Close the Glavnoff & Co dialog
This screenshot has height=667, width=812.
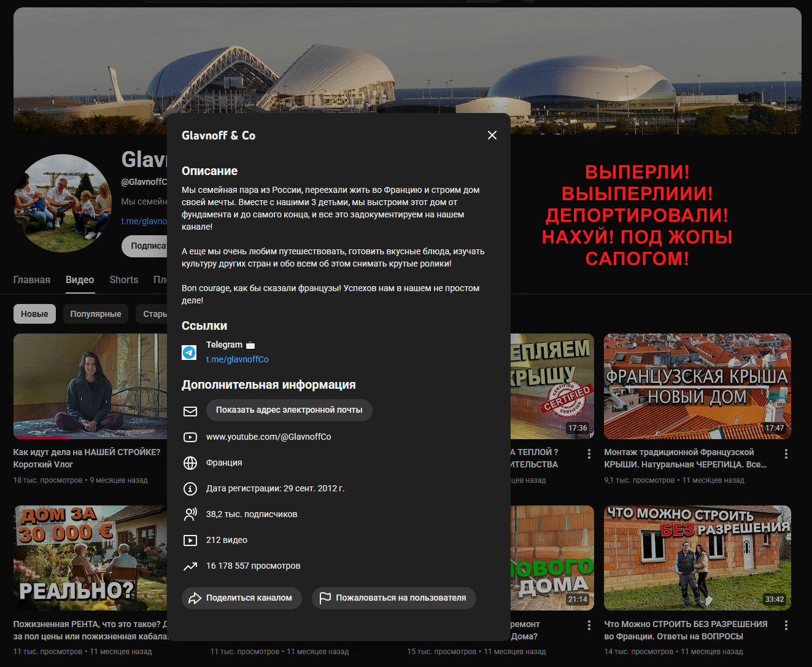pyautogui.click(x=492, y=135)
